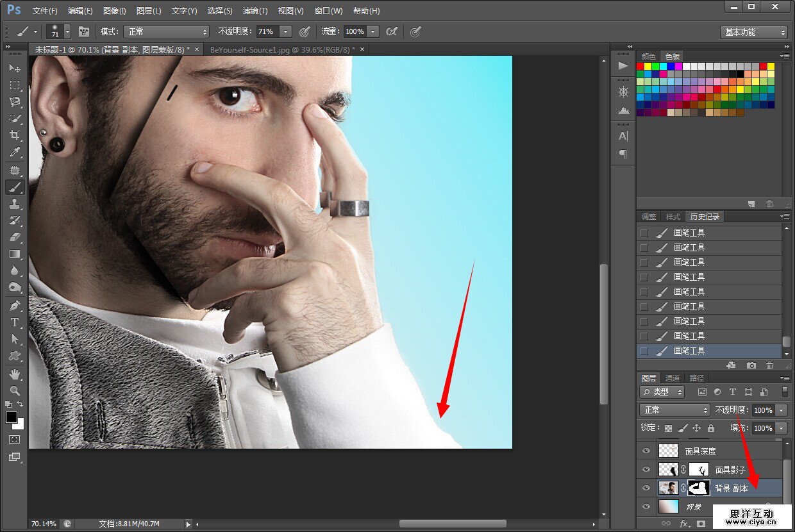Hide the 面具深度 layer via eye icon

tap(646, 451)
